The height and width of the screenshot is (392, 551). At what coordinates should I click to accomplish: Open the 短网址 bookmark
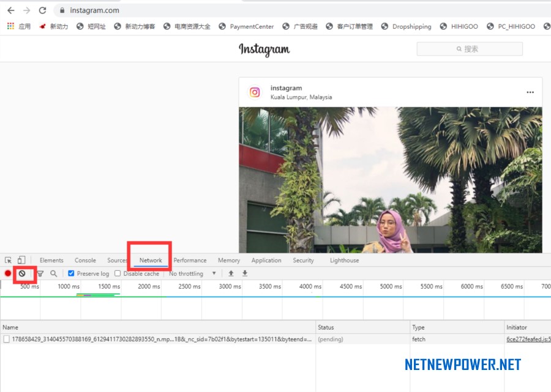91,26
